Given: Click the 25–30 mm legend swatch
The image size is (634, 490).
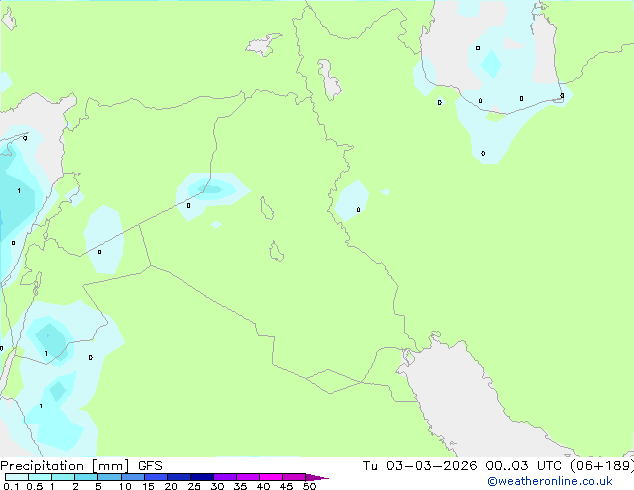Looking at the screenshot, I should [x=201, y=477].
